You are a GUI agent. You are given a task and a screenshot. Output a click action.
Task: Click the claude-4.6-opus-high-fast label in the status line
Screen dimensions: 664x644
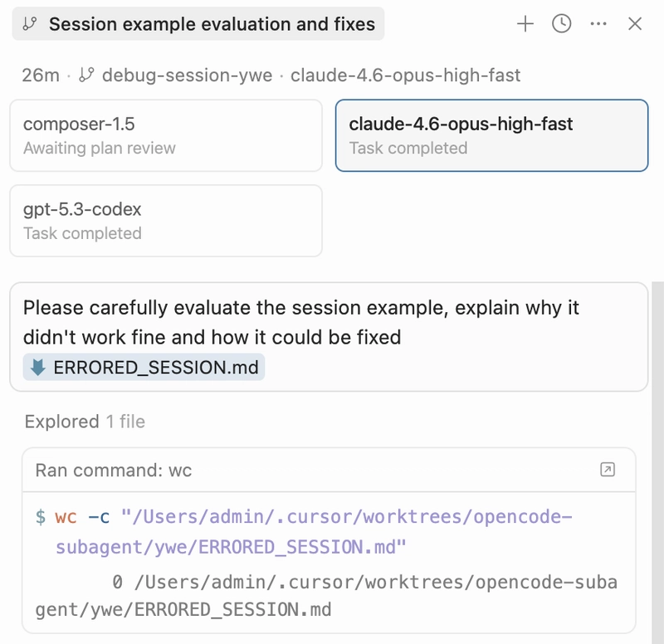405,76
